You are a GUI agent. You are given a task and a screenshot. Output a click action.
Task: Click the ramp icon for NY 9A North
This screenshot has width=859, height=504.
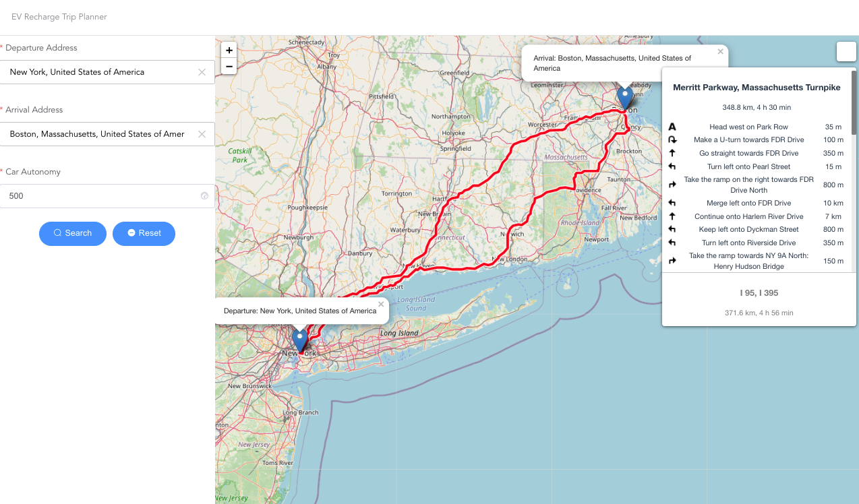pos(672,261)
